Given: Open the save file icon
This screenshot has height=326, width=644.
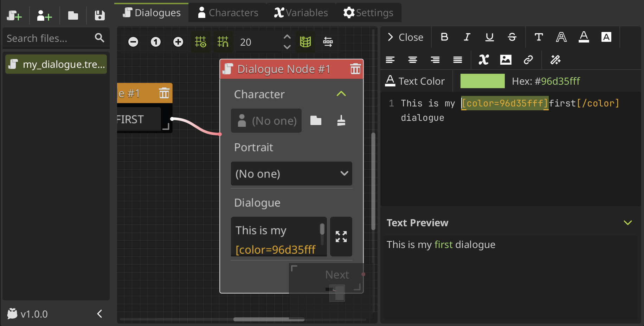Looking at the screenshot, I should [x=99, y=15].
